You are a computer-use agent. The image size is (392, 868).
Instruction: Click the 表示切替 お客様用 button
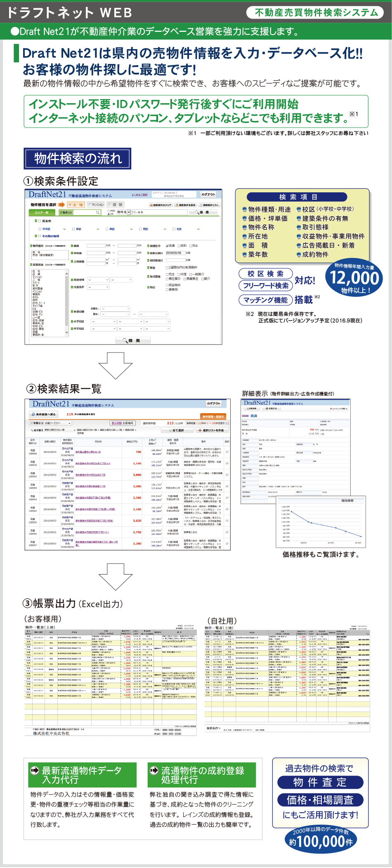click(122, 423)
